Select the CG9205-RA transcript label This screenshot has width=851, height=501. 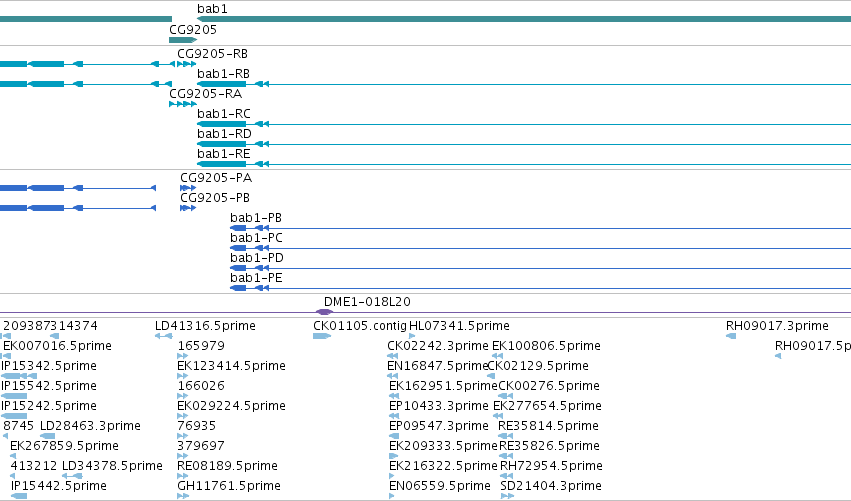(x=205, y=94)
